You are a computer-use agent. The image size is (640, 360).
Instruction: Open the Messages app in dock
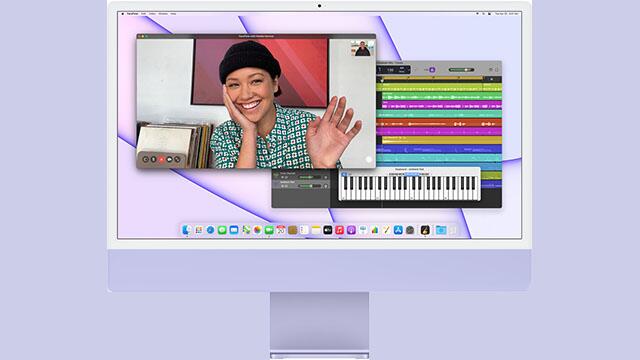[x=222, y=230]
